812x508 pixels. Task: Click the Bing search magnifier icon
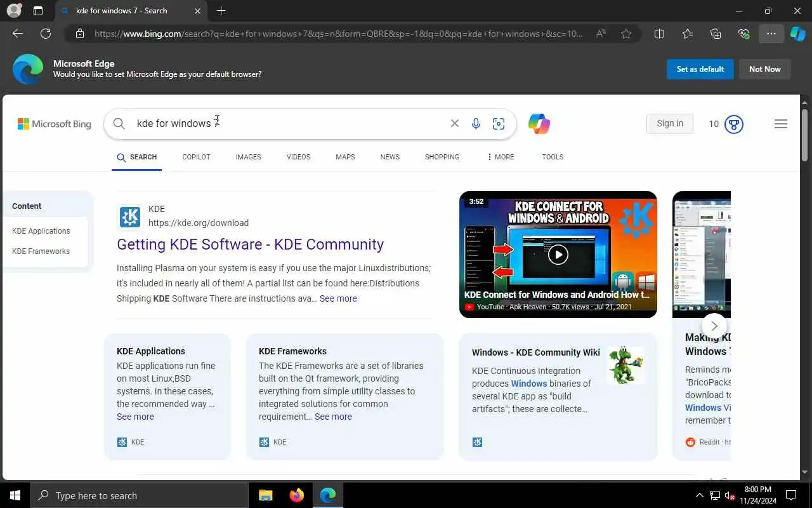pos(119,123)
